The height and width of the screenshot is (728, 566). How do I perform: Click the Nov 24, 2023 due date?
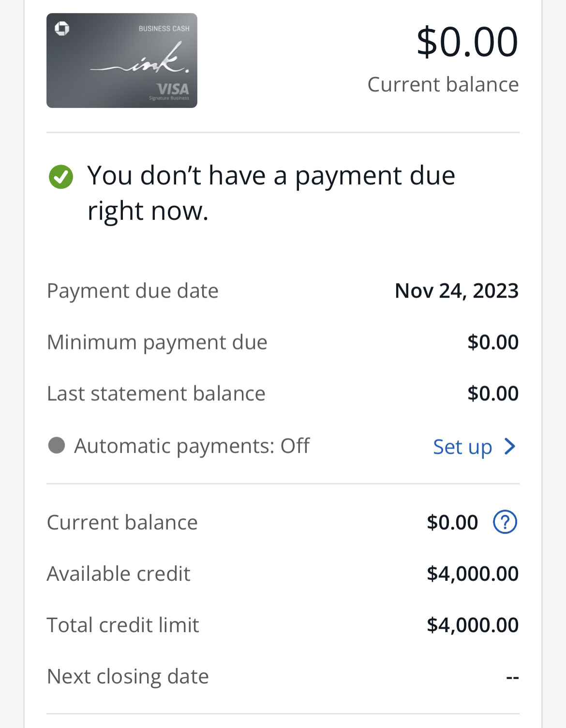click(457, 291)
